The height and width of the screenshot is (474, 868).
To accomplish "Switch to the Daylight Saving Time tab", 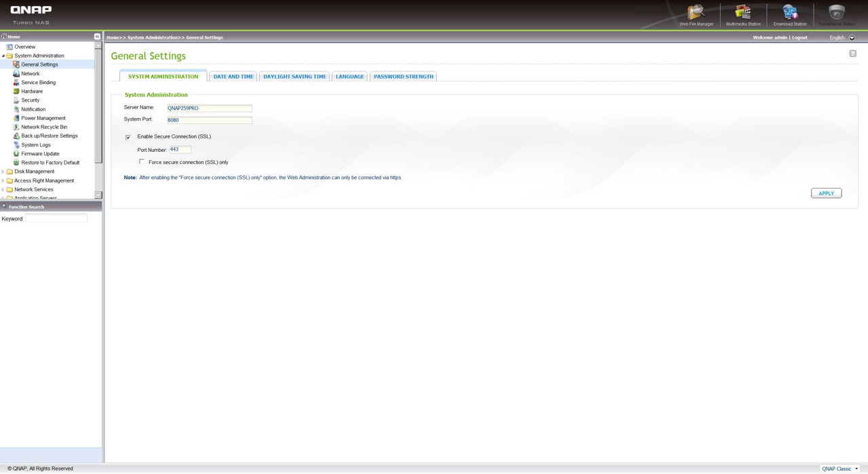I will point(295,77).
